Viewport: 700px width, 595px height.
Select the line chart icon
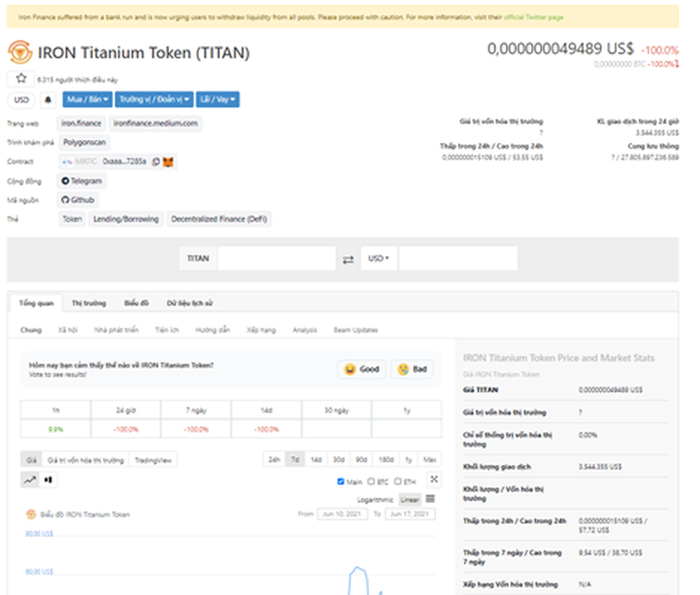click(30, 480)
